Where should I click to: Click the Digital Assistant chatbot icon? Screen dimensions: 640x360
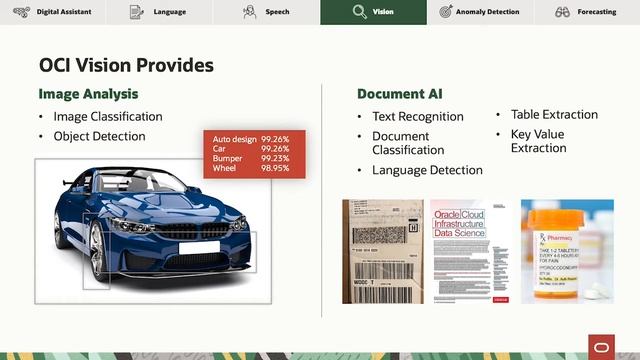tap(22, 12)
